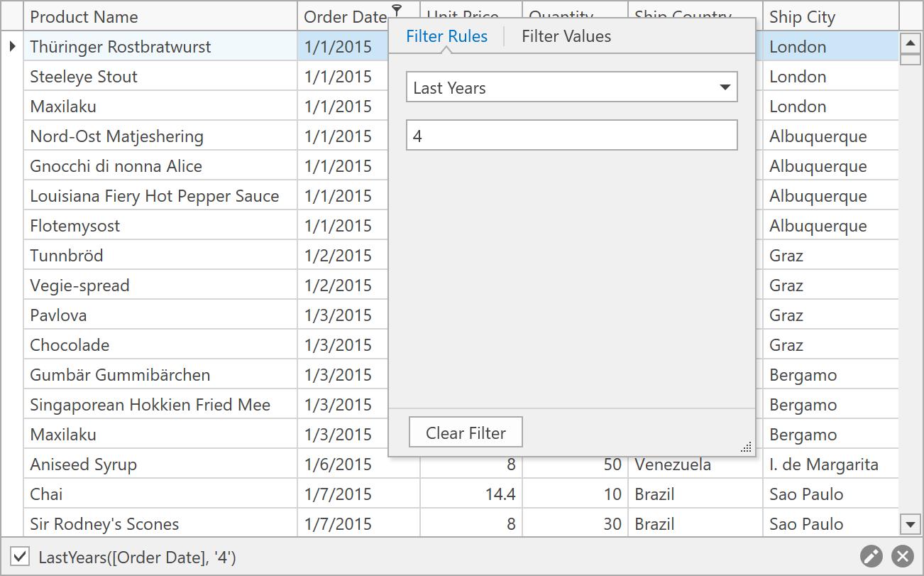The width and height of the screenshot is (924, 576).
Task: Click the focused row indicator arrow
Action: 12,47
